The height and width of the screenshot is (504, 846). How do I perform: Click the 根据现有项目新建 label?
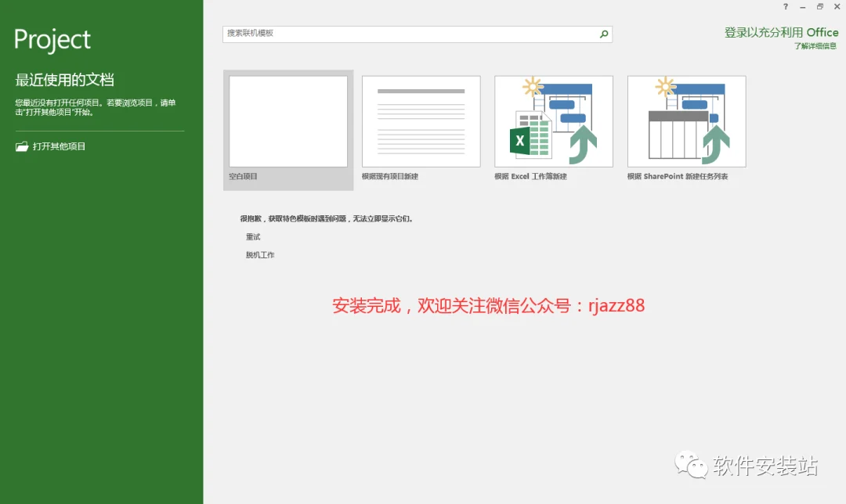click(x=390, y=176)
